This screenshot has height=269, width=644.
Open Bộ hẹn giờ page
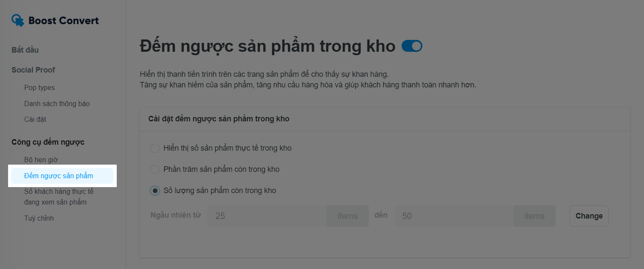pyautogui.click(x=41, y=160)
